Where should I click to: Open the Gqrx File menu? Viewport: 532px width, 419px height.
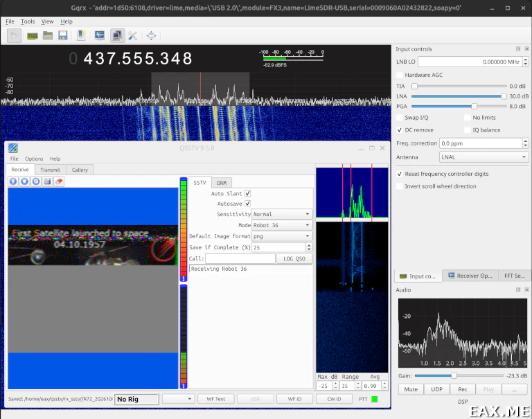point(10,21)
